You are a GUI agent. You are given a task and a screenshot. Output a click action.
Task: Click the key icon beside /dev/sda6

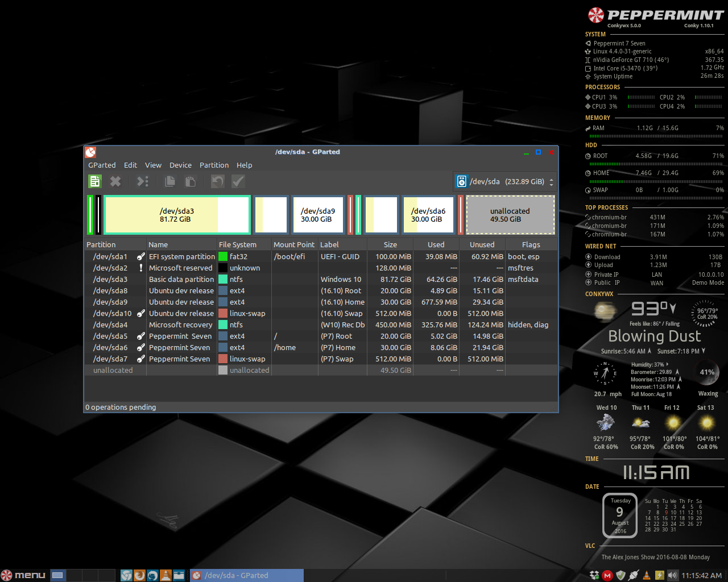point(140,347)
